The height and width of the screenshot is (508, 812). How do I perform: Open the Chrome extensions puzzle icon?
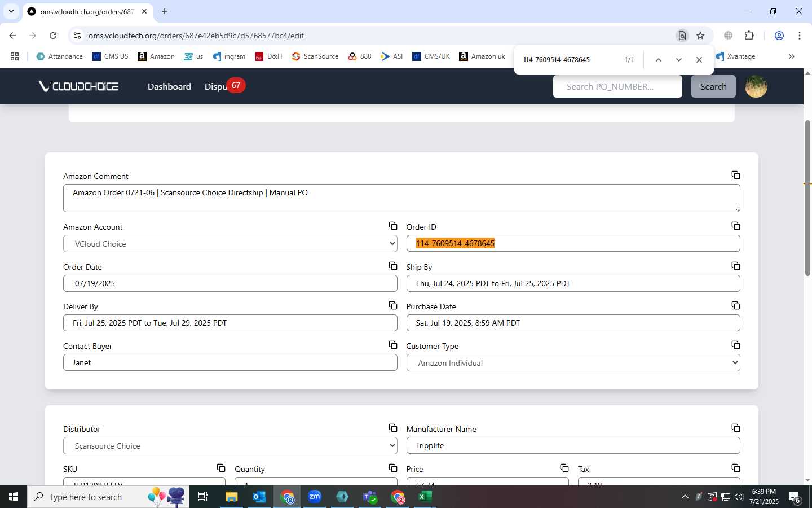click(749, 36)
